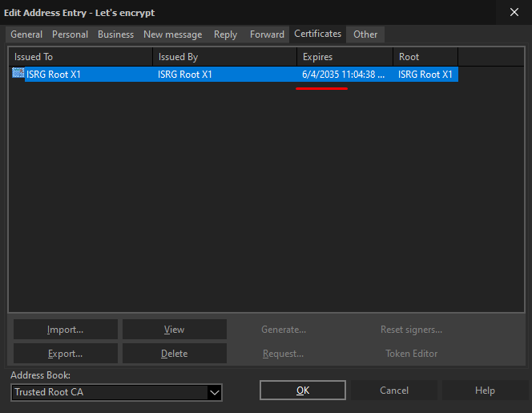Click ISRG Root X1 in the Root column
The width and height of the screenshot is (532, 413).
(425, 75)
